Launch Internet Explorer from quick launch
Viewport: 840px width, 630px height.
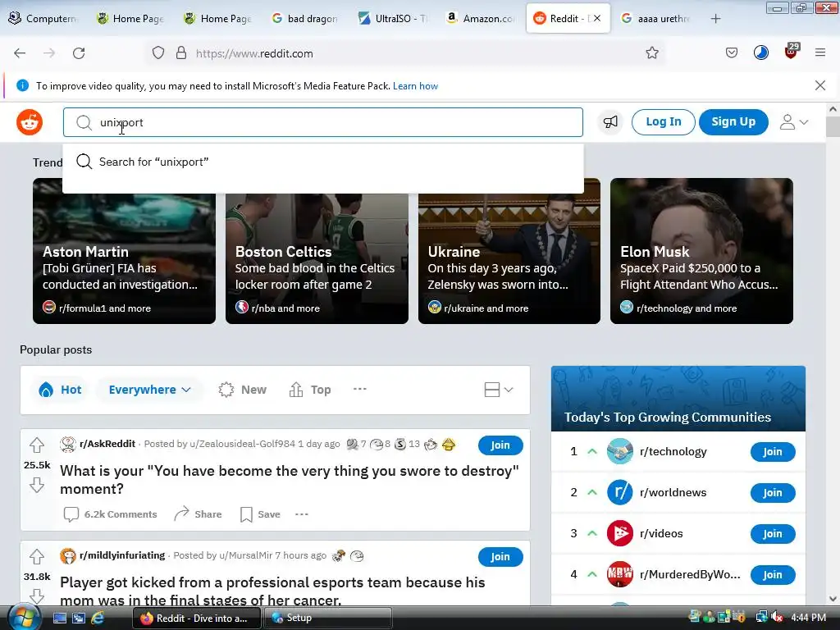tap(97, 619)
